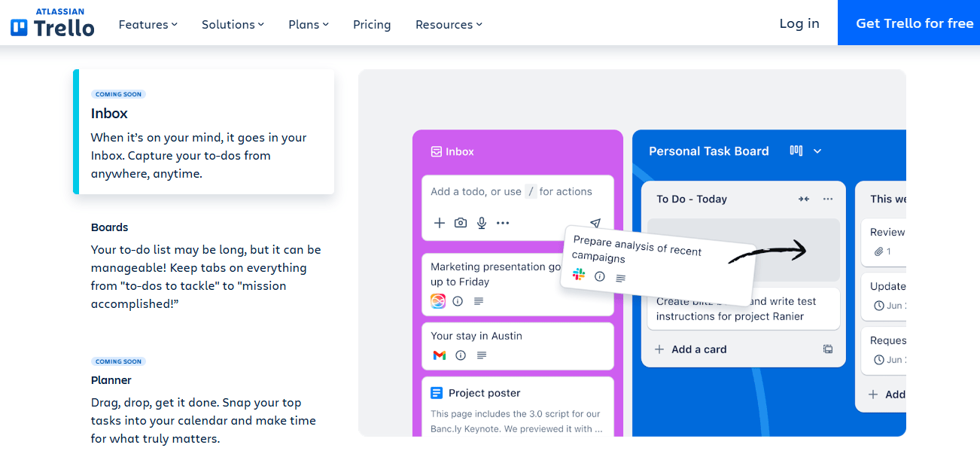
Task: Click the Log in link
Action: pyautogui.click(x=799, y=23)
